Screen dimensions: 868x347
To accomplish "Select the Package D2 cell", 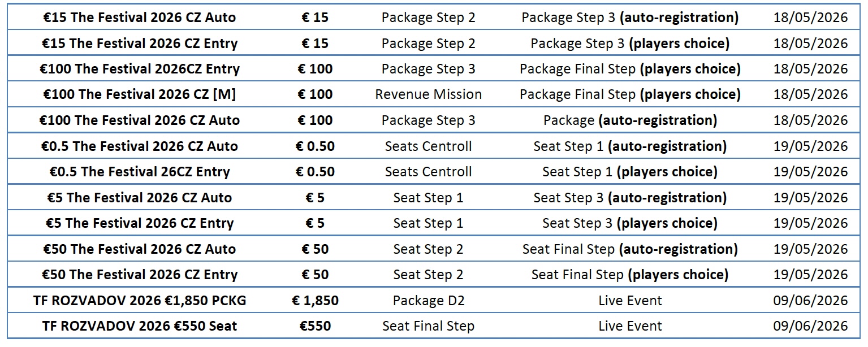I will click(x=428, y=301).
